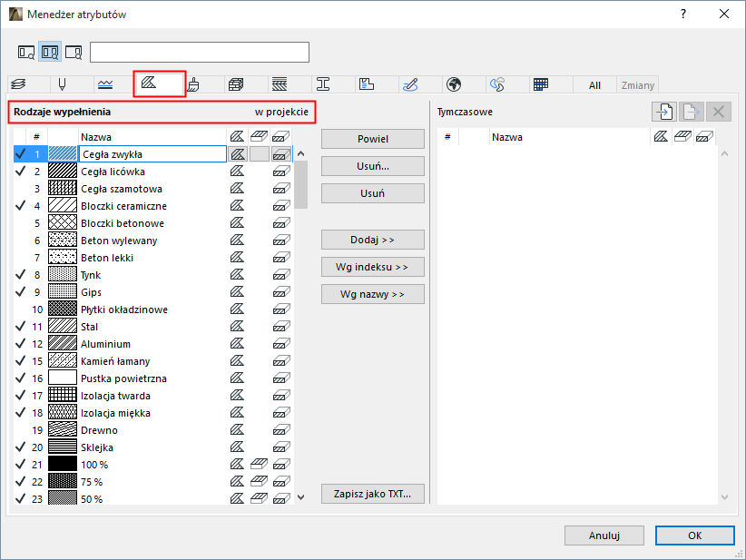
Task: Sort project list by # header
Action: 36,137
